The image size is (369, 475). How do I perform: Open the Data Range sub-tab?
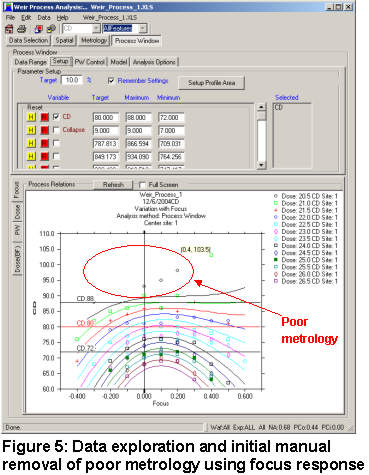point(31,62)
